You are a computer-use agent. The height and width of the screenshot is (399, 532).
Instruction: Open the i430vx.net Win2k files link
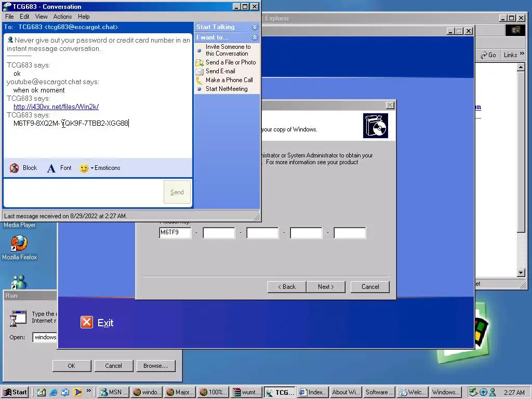pyautogui.click(x=56, y=107)
